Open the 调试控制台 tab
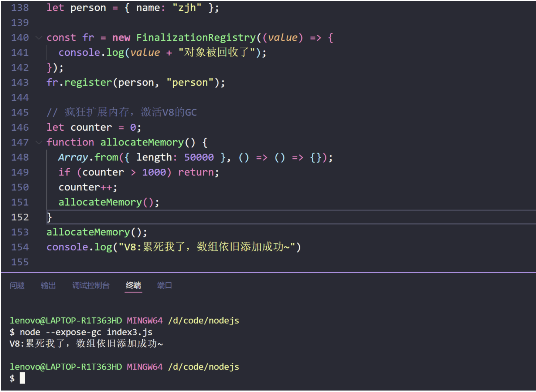Viewport: 536px width, 392px height. tap(91, 285)
